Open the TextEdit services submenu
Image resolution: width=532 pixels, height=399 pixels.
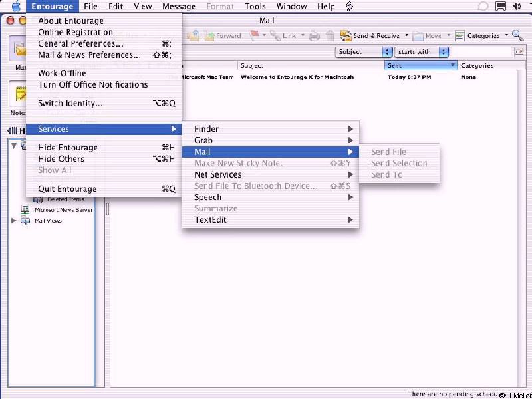271,220
